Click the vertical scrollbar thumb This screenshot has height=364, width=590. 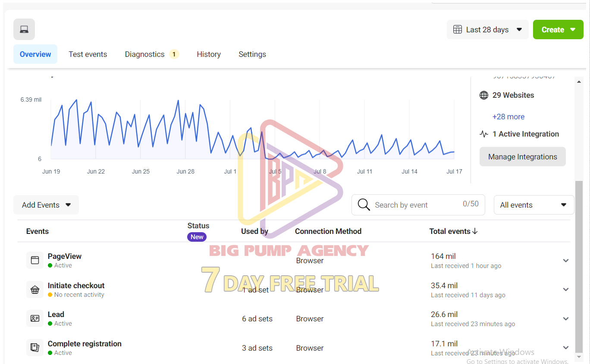coord(579,266)
